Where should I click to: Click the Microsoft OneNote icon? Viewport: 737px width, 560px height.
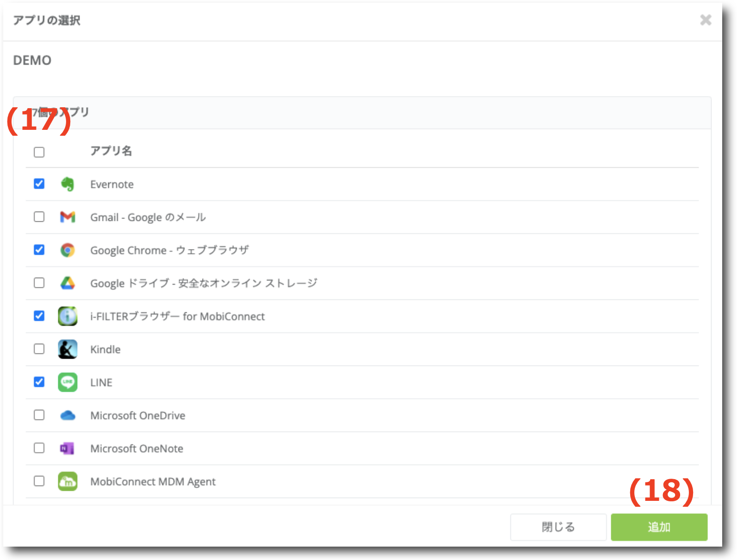click(x=68, y=448)
